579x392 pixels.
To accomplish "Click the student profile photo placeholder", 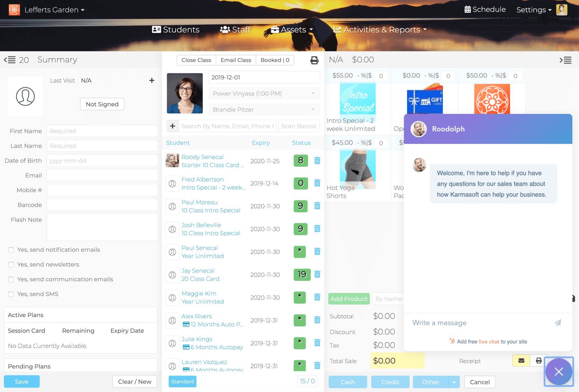I will 25,96.
